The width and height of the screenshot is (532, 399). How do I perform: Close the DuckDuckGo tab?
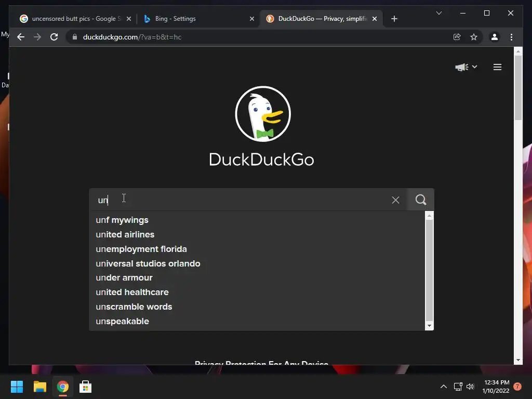pos(375,19)
